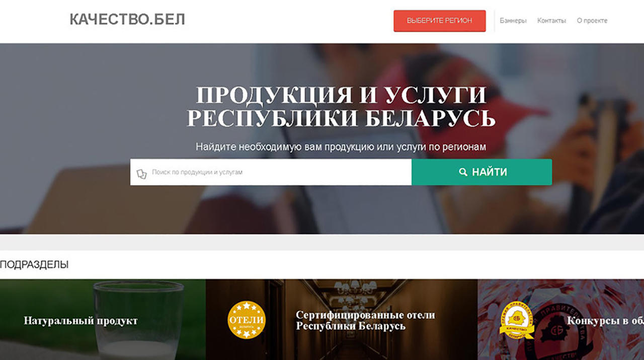Go to the Баннеры page
Screen dimensions: 644x360
(513, 21)
